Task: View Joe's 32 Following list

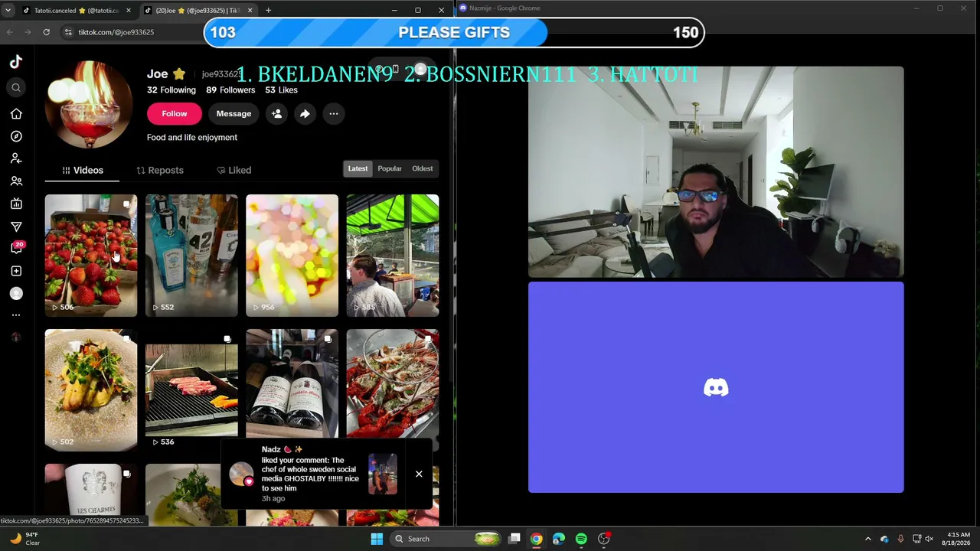Action: [x=171, y=90]
